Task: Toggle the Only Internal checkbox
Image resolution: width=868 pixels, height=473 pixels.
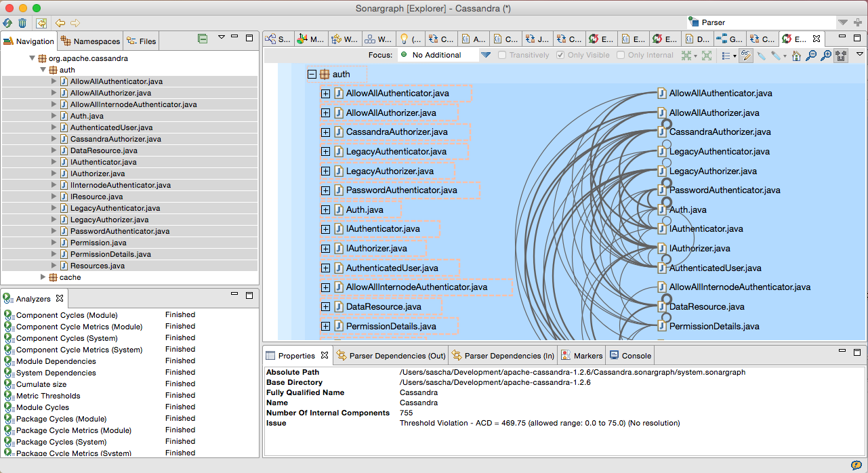Action: 621,56
